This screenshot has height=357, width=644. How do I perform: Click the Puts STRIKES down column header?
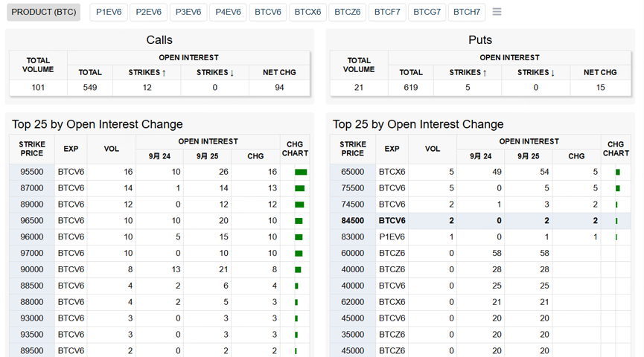[x=535, y=72]
